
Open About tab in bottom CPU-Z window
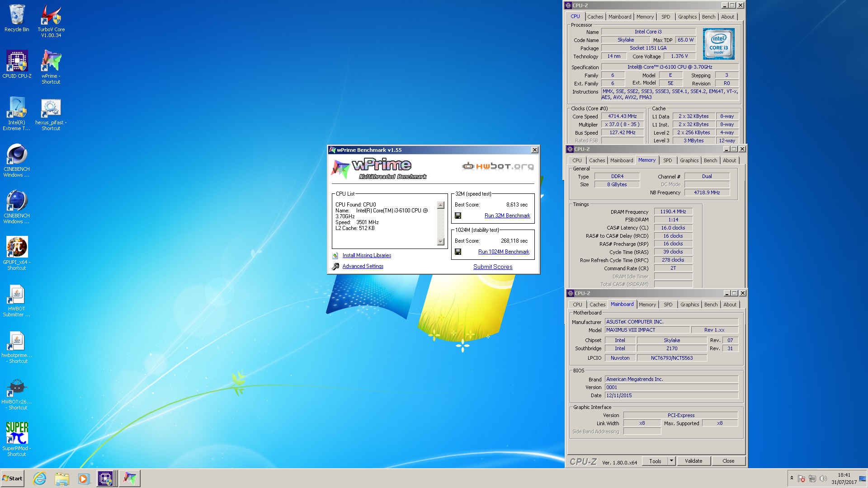coord(730,305)
